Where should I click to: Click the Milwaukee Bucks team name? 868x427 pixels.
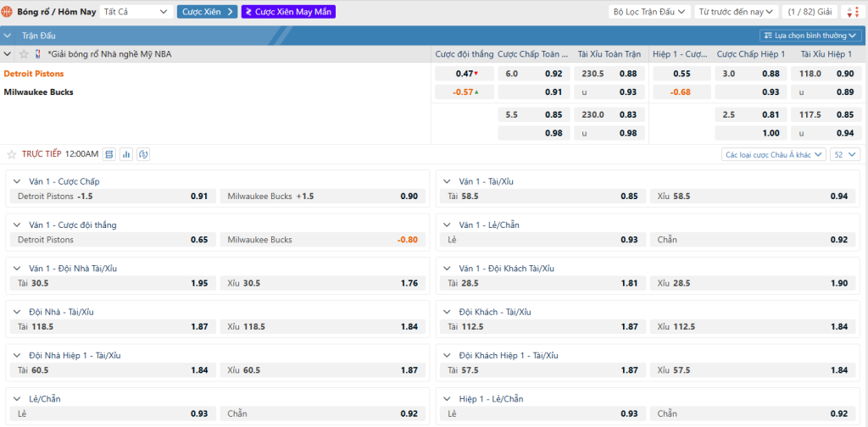(39, 92)
